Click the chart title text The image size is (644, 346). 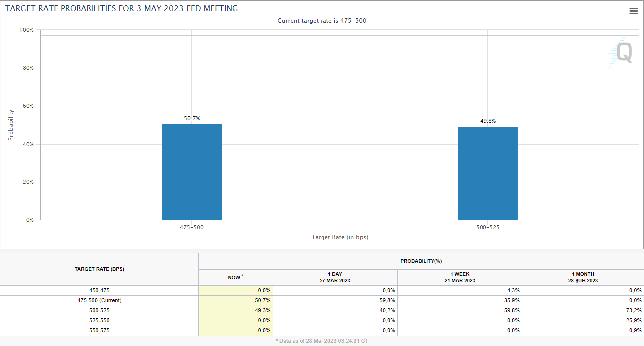click(x=122, y=8)
